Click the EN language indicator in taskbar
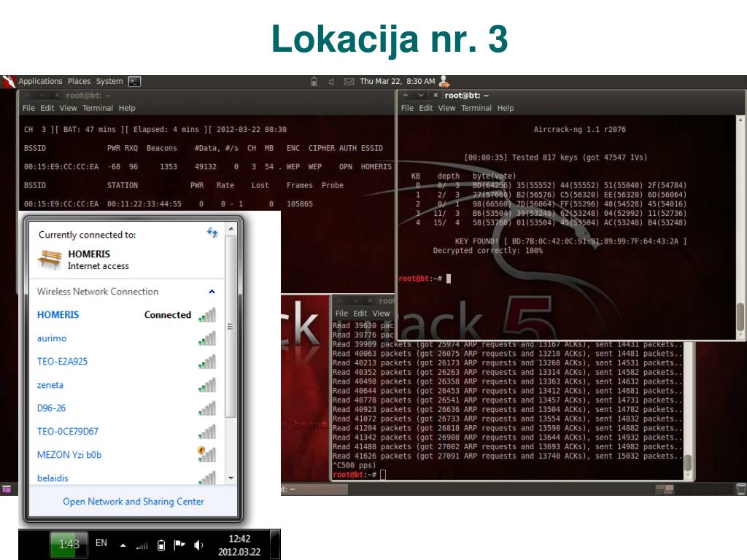747x560 pixels. (x=101, y=542)
